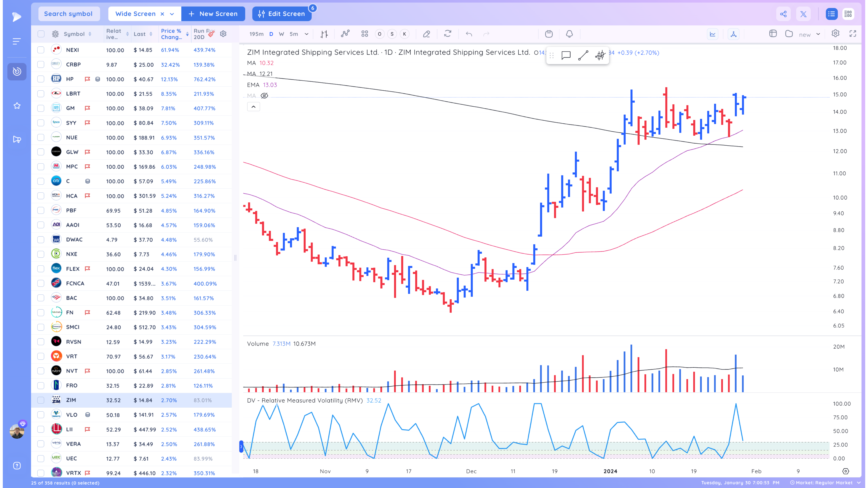The width and height of the screenshot is (868, 488).
Task: Toggle the O button in chart toolbar
Action: pos(379,34)
